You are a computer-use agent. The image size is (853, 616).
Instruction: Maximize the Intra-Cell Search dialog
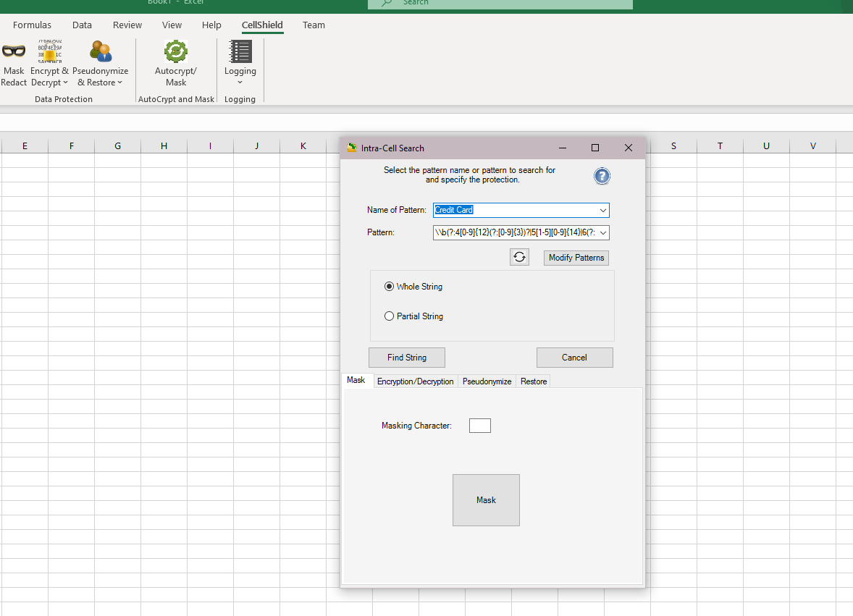point(595,148)
